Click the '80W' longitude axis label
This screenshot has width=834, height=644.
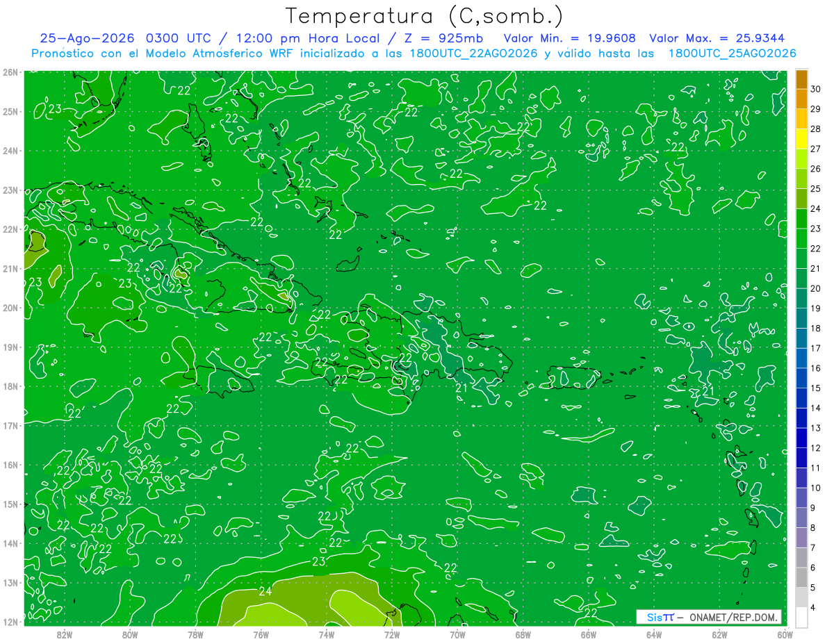130,634
